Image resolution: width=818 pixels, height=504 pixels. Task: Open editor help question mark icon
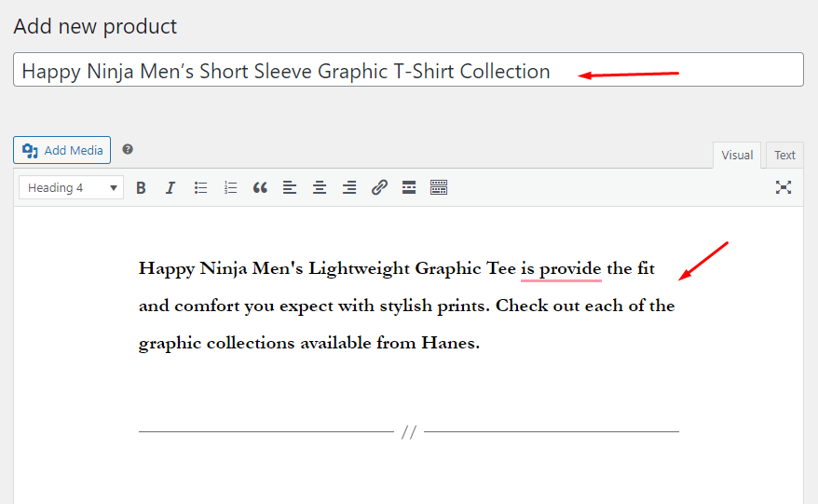point(128,150)
